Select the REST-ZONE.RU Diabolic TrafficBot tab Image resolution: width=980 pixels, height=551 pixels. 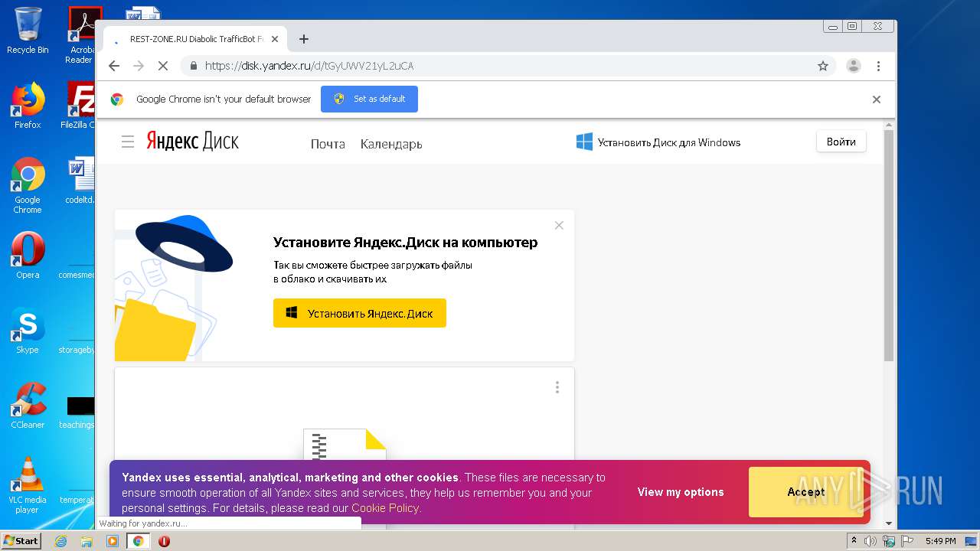tap(195, 39)
